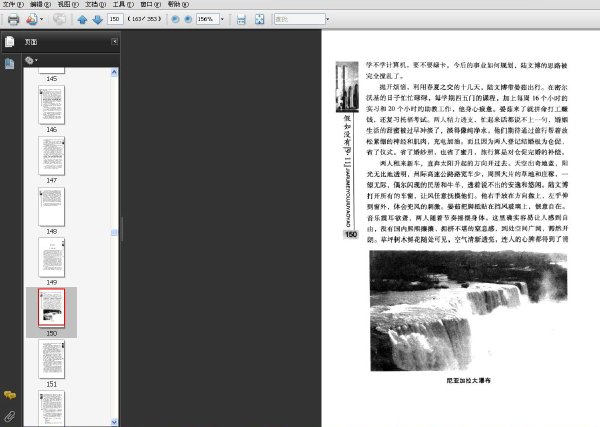Select page 147 thumbnail
Viewport: 600px width, 427px height.
[x=52, y=156]
